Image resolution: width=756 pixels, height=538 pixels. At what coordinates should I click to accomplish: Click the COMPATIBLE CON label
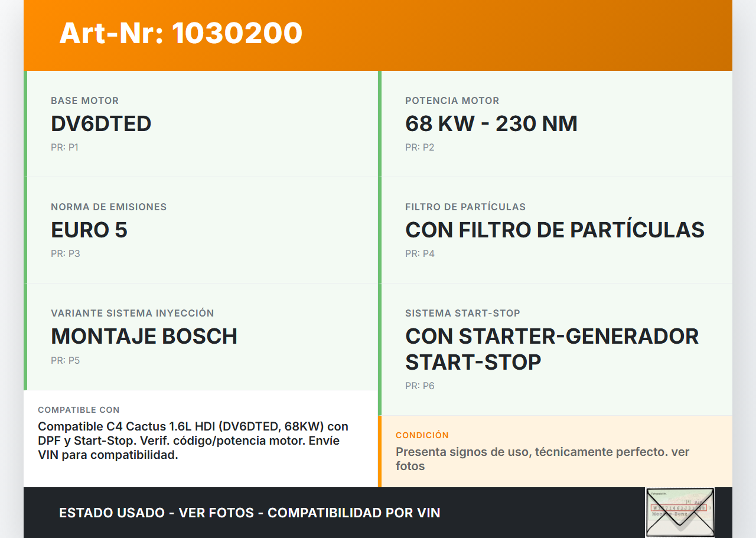pyautogui.click(x=79, y=410)
